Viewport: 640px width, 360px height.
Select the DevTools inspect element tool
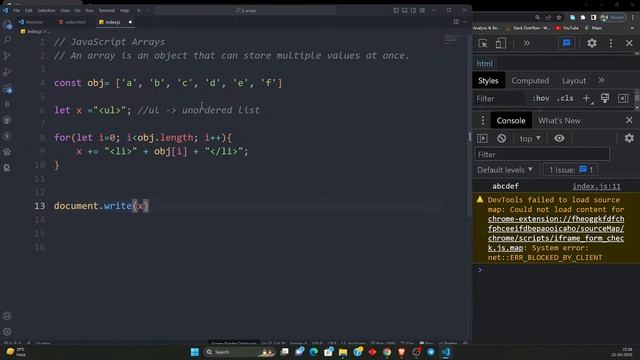(x=483, y=43)
